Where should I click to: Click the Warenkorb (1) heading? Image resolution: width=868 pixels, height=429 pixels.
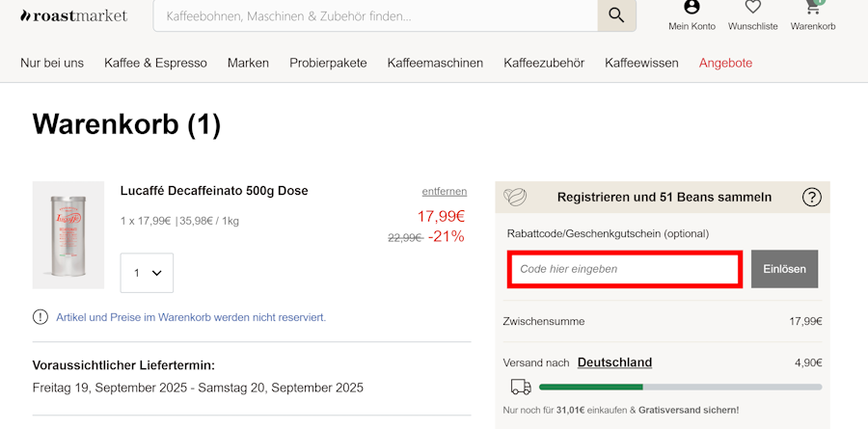(126, 124)
